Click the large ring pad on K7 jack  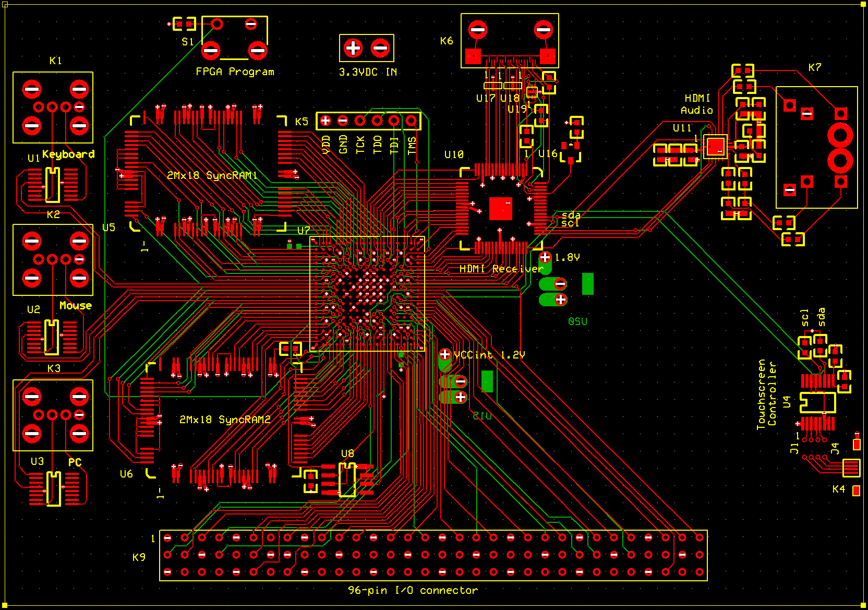pos(840,136)
